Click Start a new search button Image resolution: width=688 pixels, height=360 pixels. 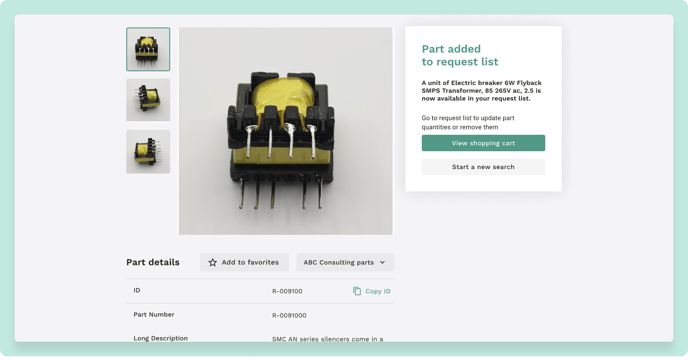pos(483,167)
